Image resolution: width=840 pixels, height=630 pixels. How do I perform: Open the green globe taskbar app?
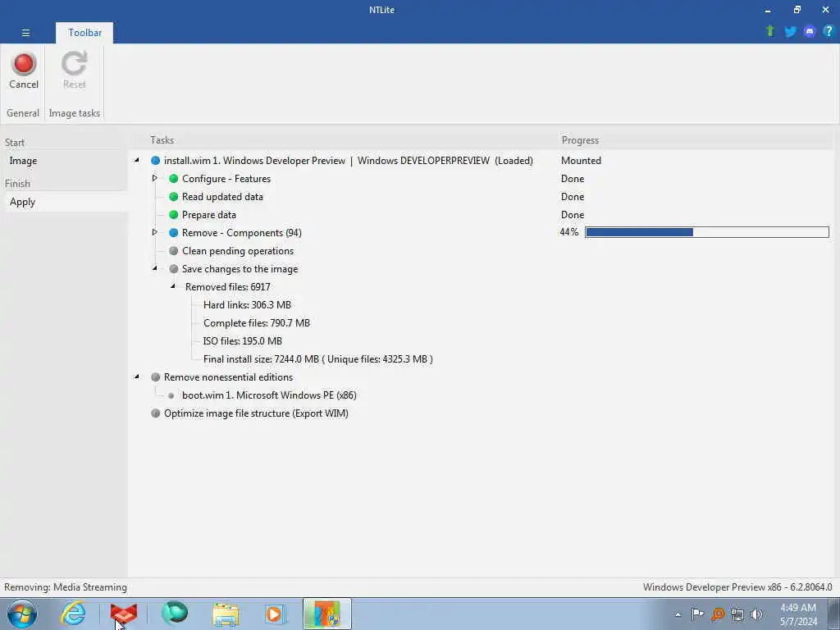tap(175, 614)
